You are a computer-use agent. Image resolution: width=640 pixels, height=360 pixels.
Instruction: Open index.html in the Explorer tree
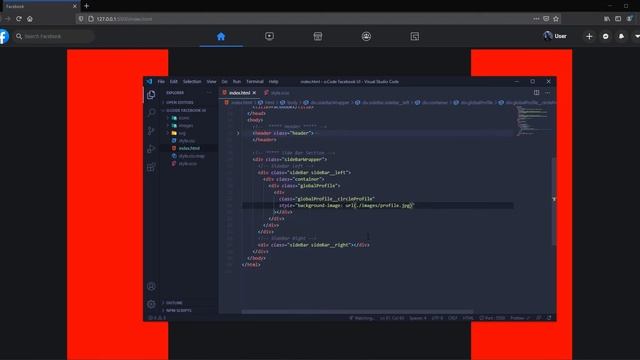click(189, 148)
